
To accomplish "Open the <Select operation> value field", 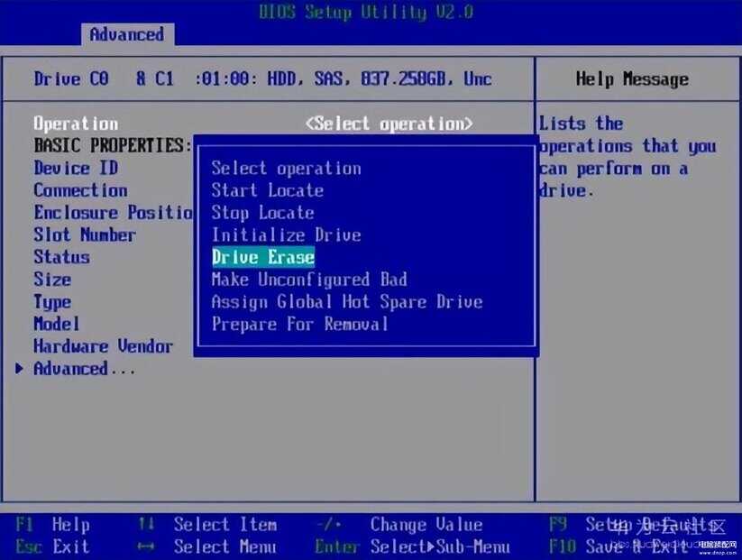I will point(389,124).
